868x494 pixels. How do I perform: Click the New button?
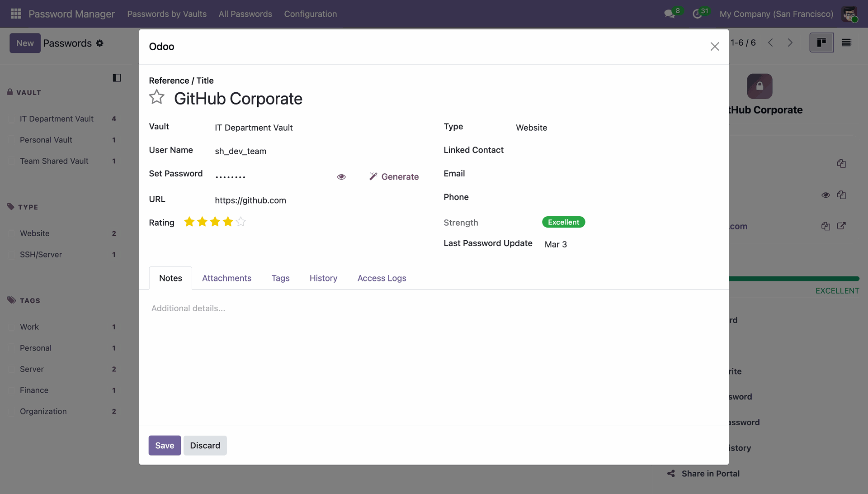(25, 43)
